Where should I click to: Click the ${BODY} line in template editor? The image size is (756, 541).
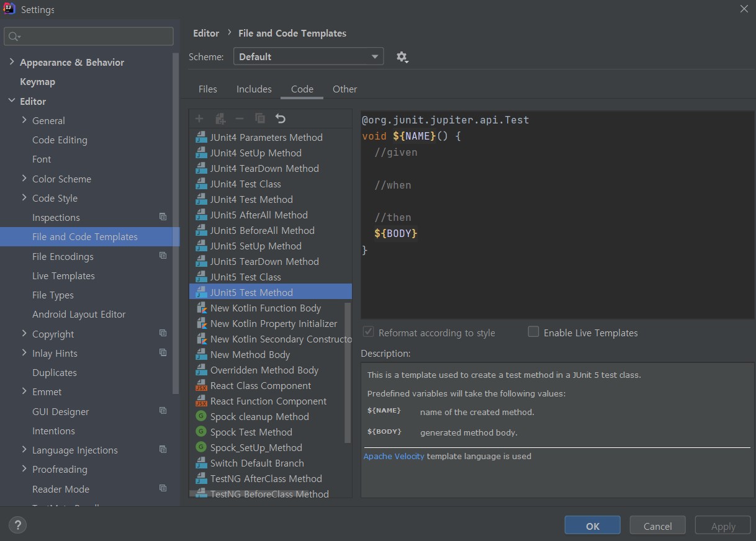[396, 234]
